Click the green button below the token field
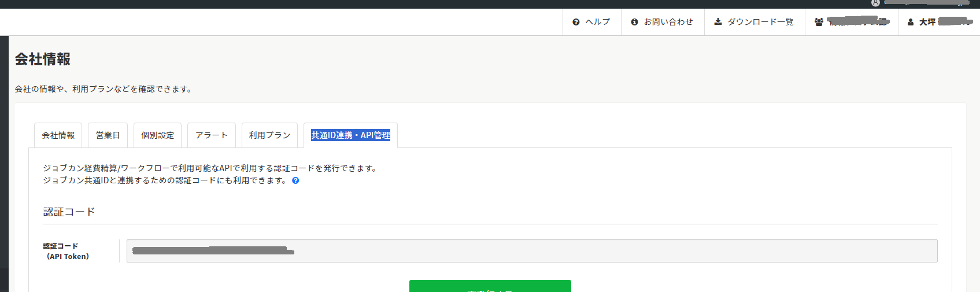980x292 pixels. click(x=490, y=286)
